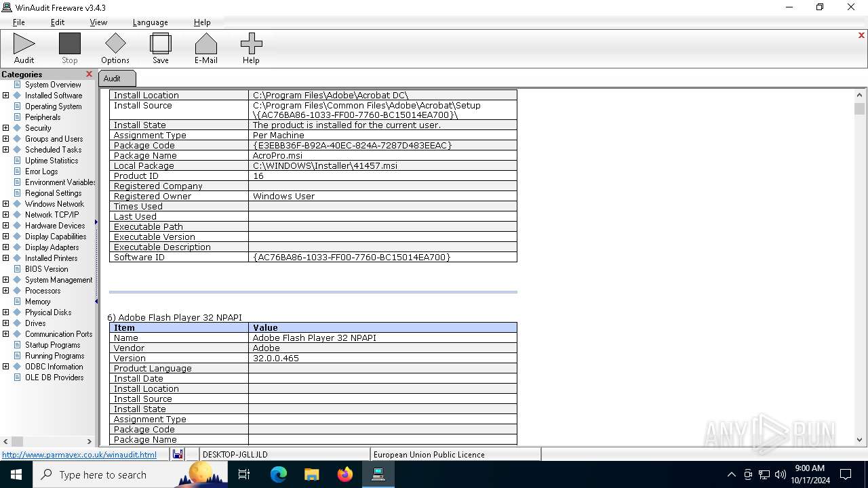Image resolution: width=868 pixels, height=488 pixels.
Task: Select OLE DB Providers category
Action: point(54,378)
